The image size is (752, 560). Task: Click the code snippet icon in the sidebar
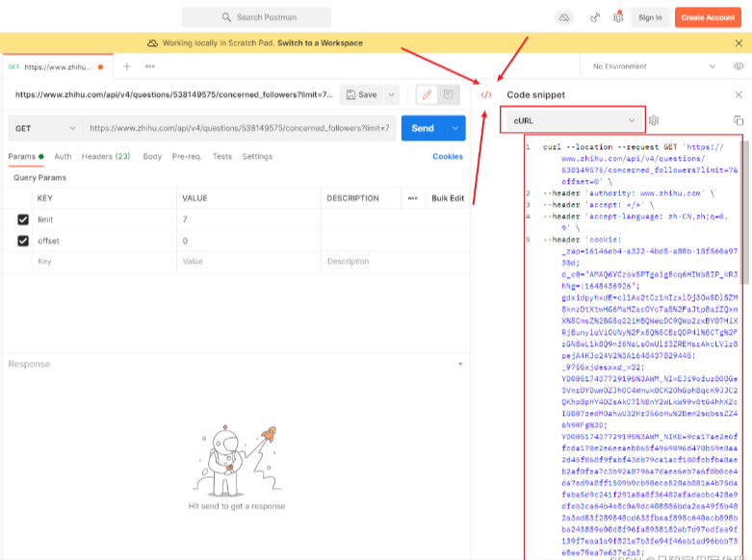(486, 94)
